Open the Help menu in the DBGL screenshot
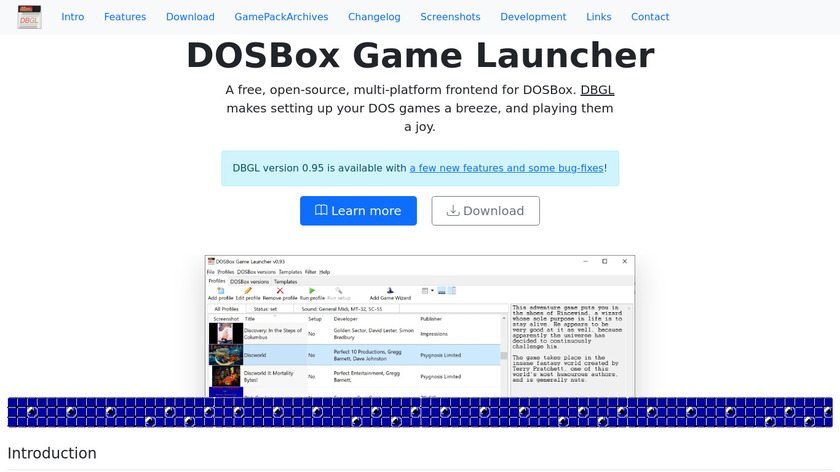This screenshot has height=472, width=840. coord(325,272)
